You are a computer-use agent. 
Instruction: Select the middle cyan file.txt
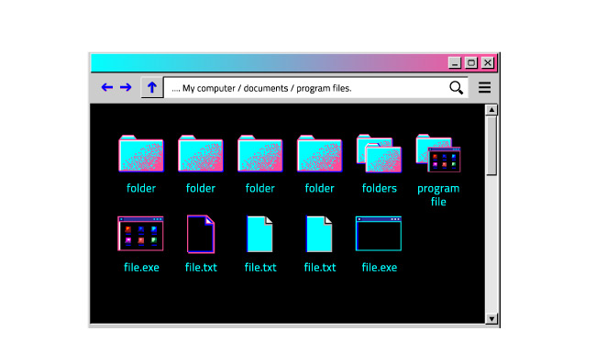pos(260,234)
